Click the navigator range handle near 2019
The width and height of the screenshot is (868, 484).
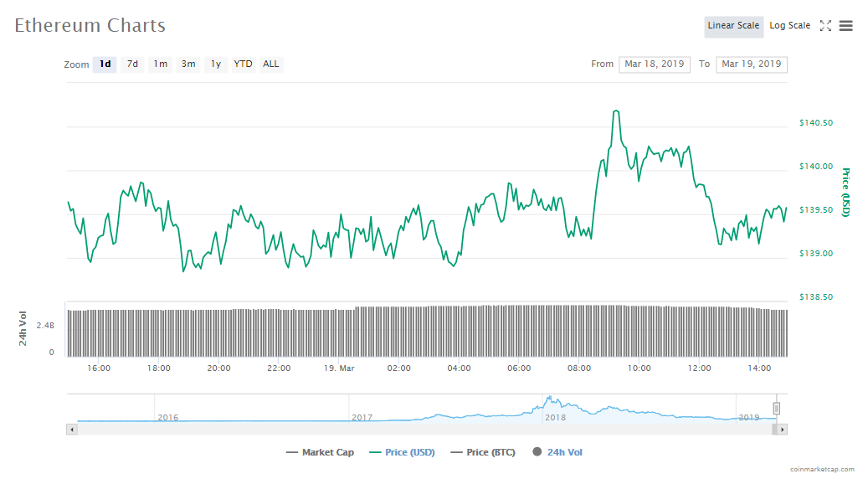(776, 409)
